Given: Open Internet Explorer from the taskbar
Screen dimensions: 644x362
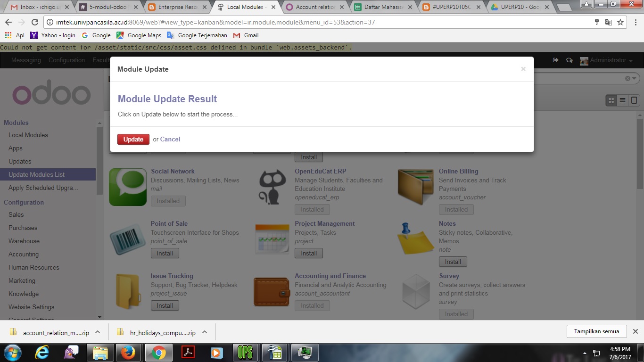Looking at the screenshot, I should (x=42, y=353).
